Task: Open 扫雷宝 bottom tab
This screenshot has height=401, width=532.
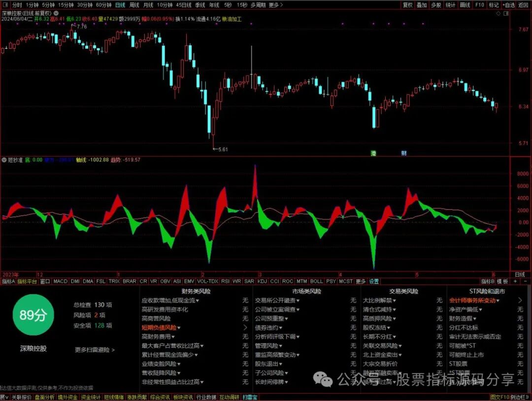Action: [x=250, y=397]
